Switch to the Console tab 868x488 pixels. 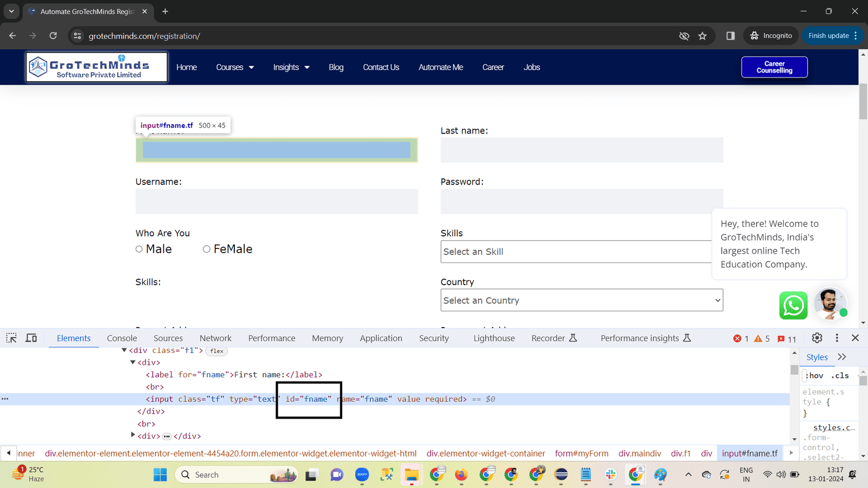coord(122,338)
